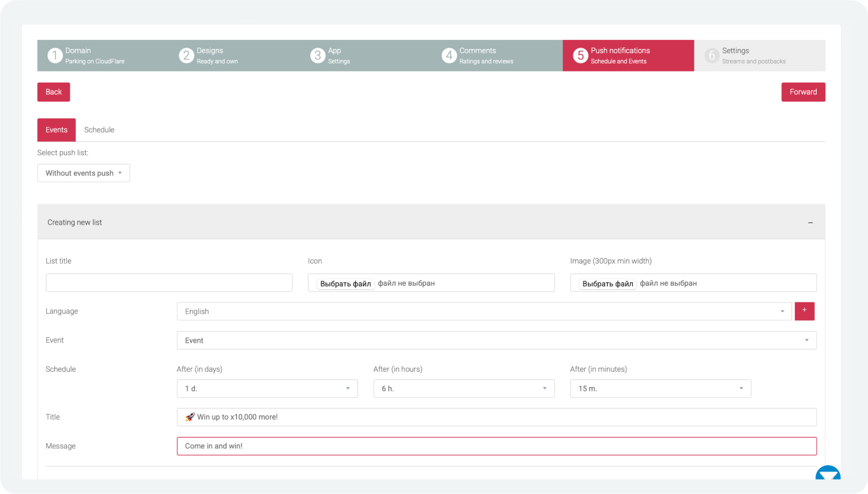Image resolution: width=868 pixels, height=494 pixels.
Task: Click the red plus button beside Language
Action: 804,311
